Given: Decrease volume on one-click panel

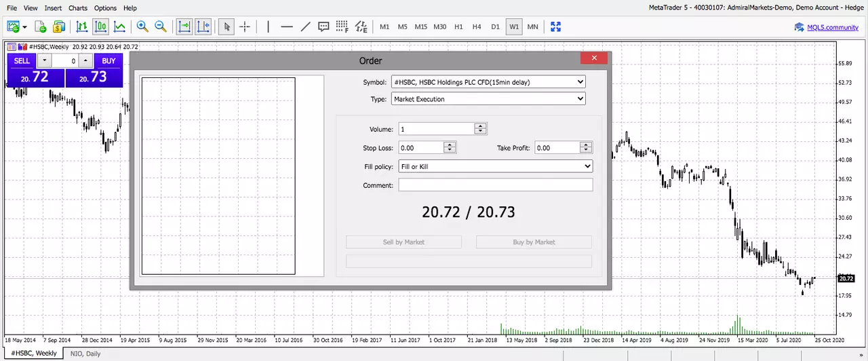Looking at the screenshot, I should 43,60.
